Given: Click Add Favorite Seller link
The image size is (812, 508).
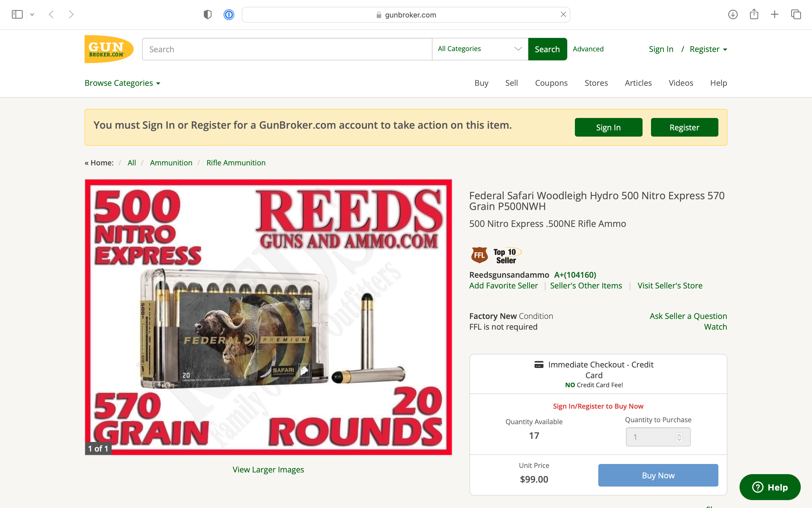Looking at the screenshot, I should click(x=503, y=286).
